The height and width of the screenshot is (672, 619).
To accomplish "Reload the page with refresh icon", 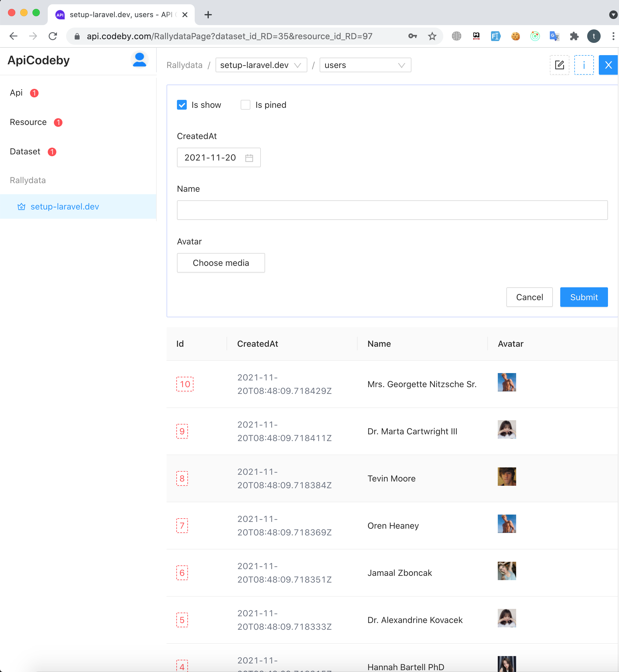I will [x=53, y=36].
